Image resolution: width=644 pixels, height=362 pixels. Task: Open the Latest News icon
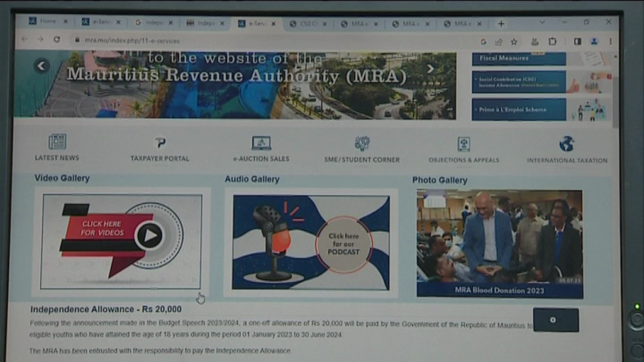(57, 141)
